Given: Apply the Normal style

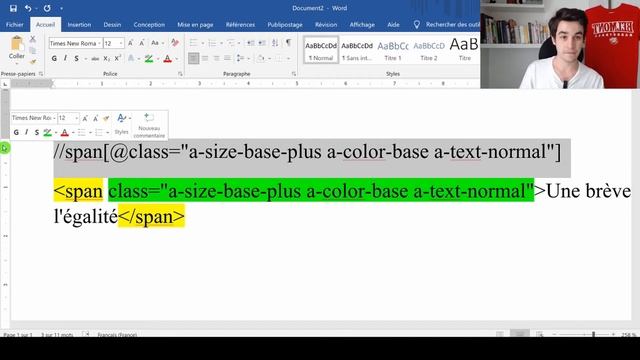Looking at the screenshot, I should click(321, 50).
